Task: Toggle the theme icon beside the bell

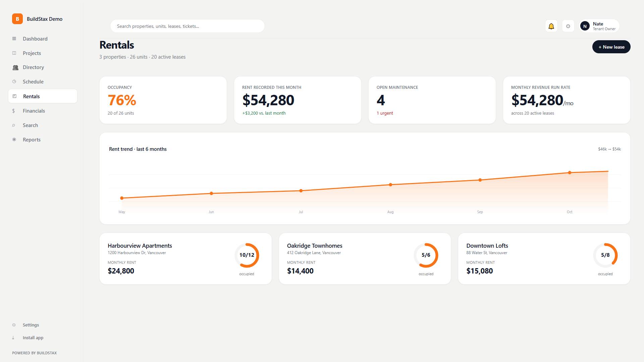Action: coord(568,26)
